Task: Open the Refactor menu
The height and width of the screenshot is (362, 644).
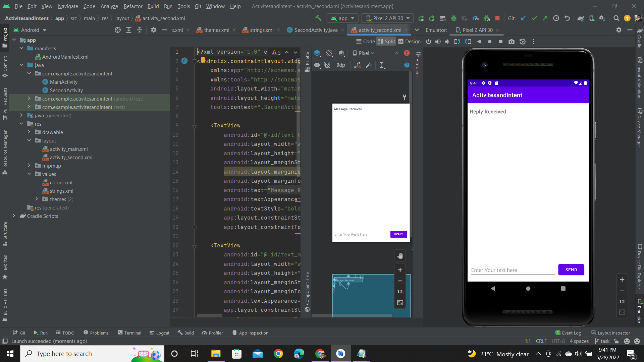Action: tap(133, 6)
